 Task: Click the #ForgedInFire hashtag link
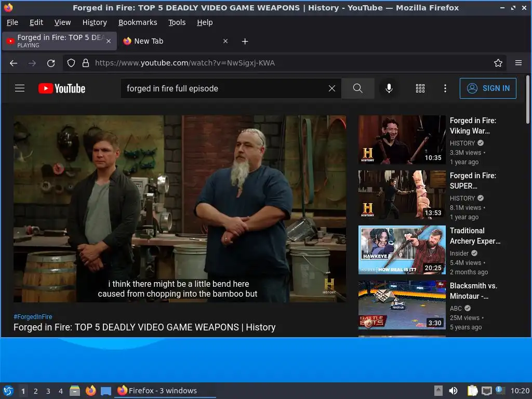point(33,316)
